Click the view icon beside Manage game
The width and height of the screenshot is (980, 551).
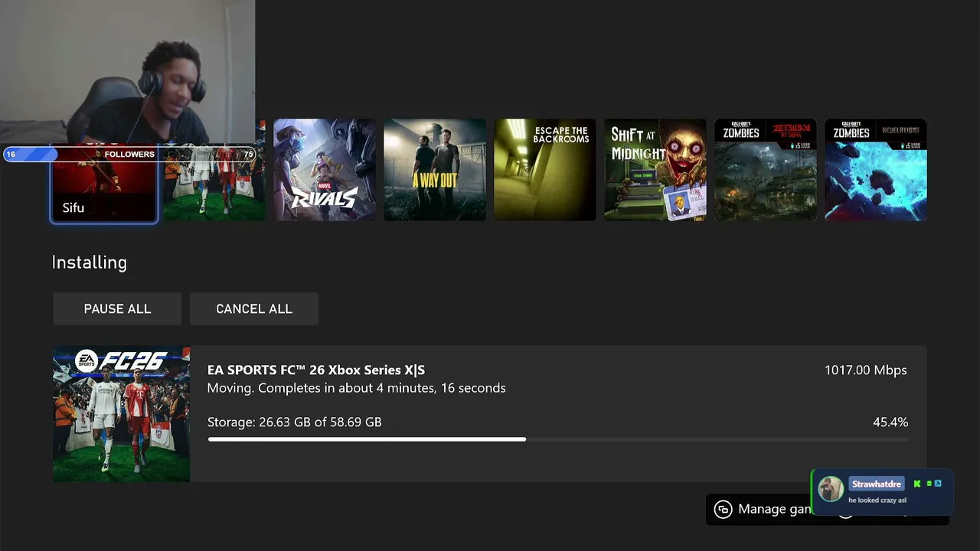pos(723,510)
